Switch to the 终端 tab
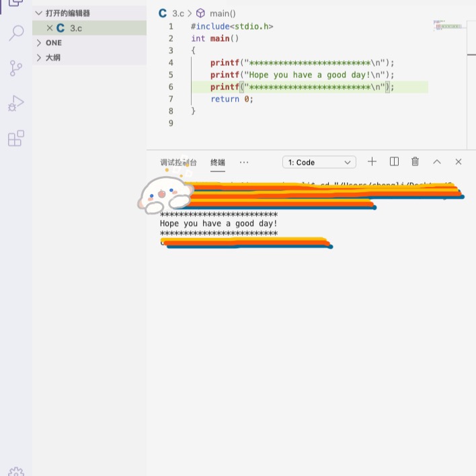This screenshot has width=476, height=476. coord(218,163)
